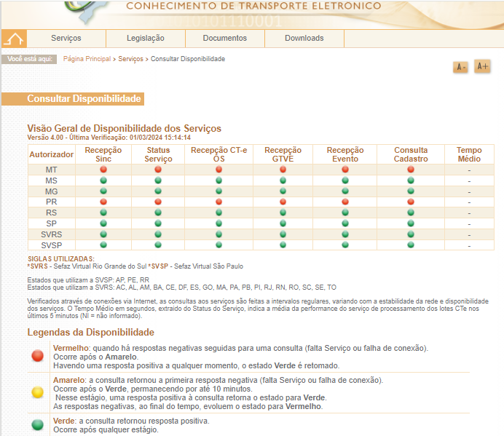The width and height of the screenshot is (504, 436).
Task: Click the PR Recepção Sinc red status dot
Action: (x=103, y=202)
